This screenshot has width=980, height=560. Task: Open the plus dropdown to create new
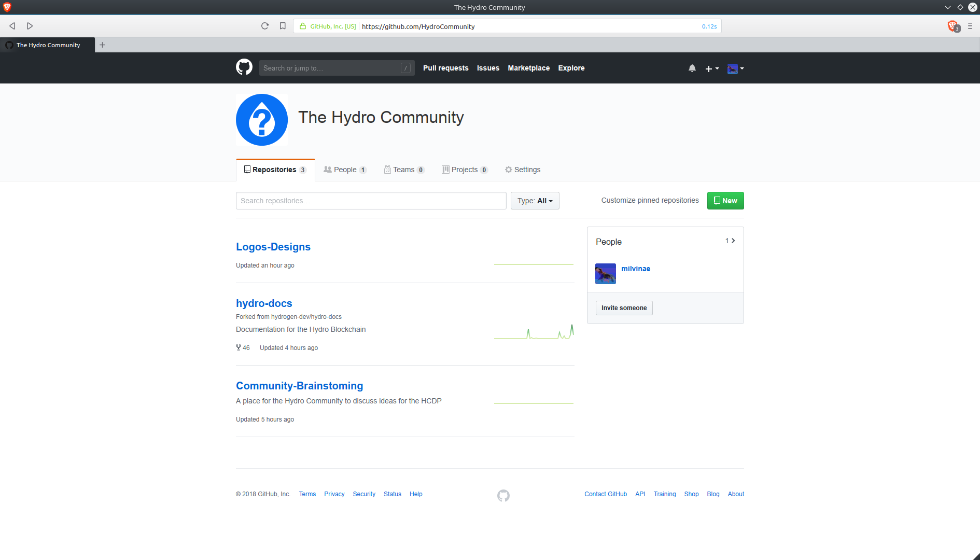712,68
